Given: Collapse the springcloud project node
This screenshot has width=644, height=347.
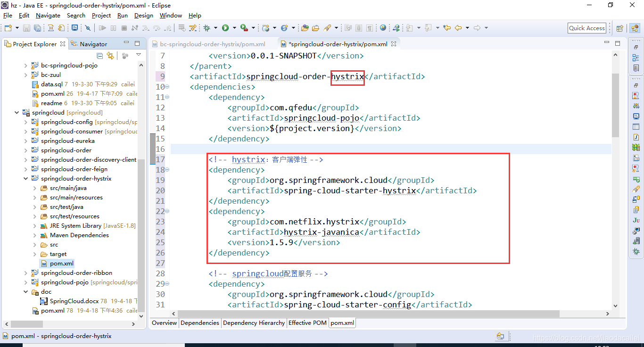Looking at the screenshot, I should coord(17,113).
